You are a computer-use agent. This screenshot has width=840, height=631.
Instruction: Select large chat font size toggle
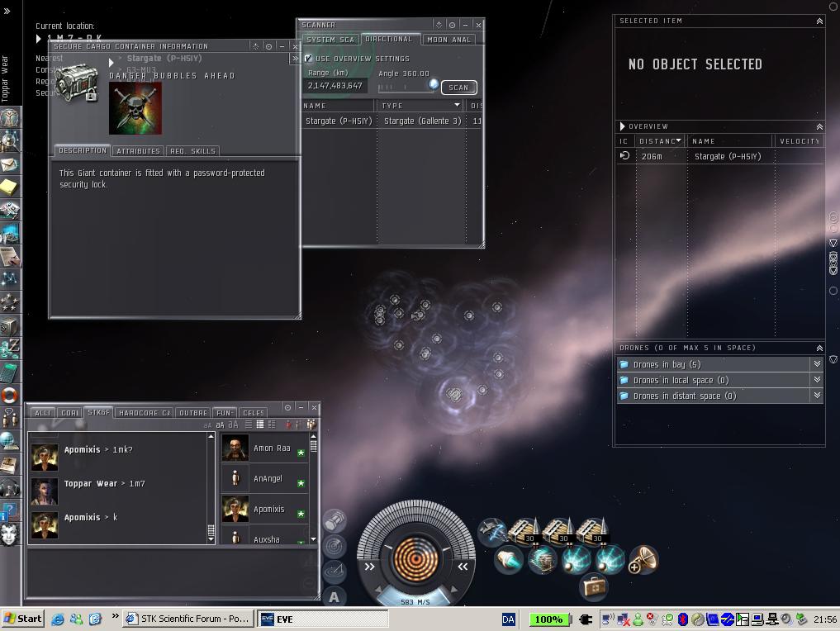[233, 425]
